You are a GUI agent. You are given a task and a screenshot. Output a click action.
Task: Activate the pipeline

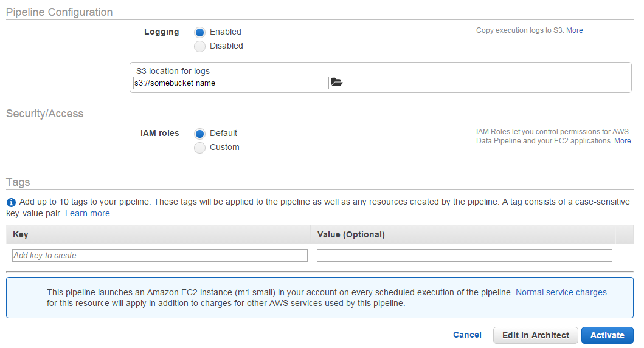tap(607, 335)
